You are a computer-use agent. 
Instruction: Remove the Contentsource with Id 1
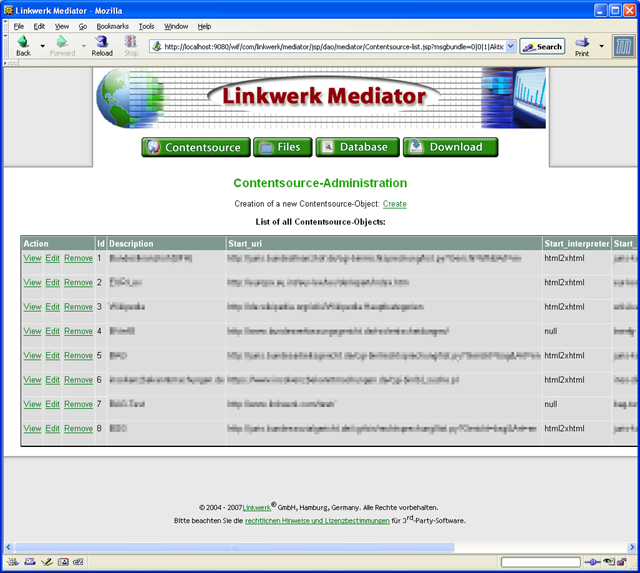click(78, 258)
